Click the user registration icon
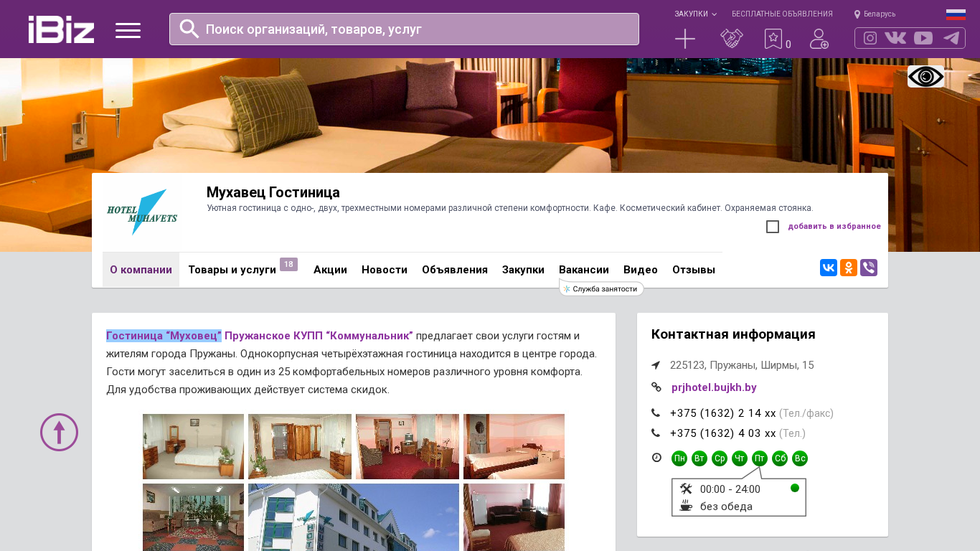The height and width of the screenshot is (551, 980). (819, 39)
